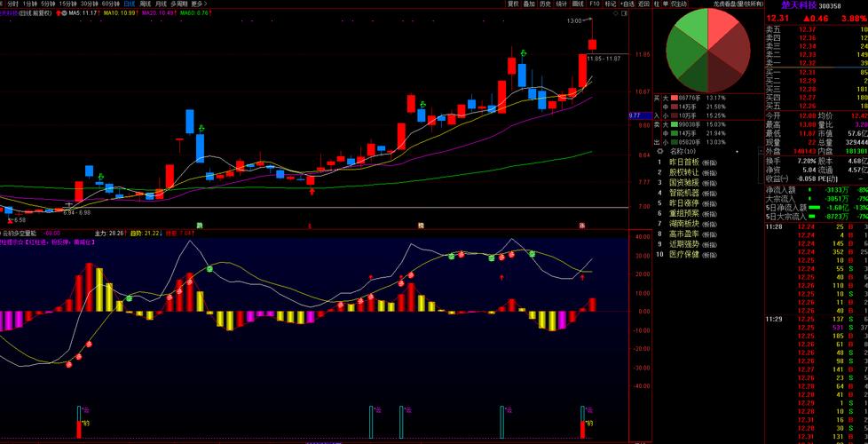This screenshot has height=444, width=868.
Task: Expand the 更多 periods dropdown
Action: pos(199,4)
